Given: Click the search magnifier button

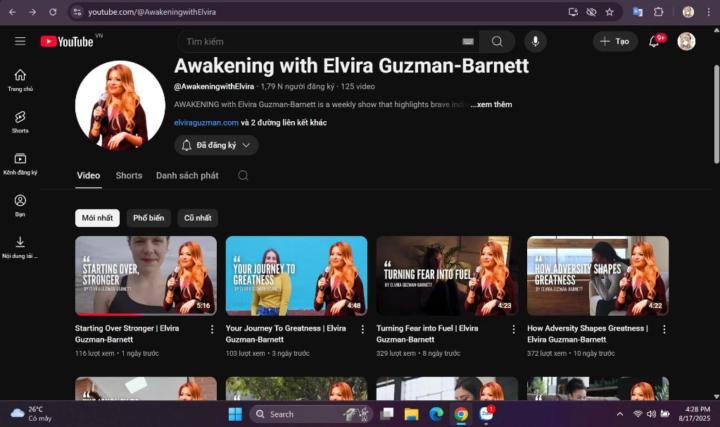Looking at the screenshot, I should (x=497, y=41).
